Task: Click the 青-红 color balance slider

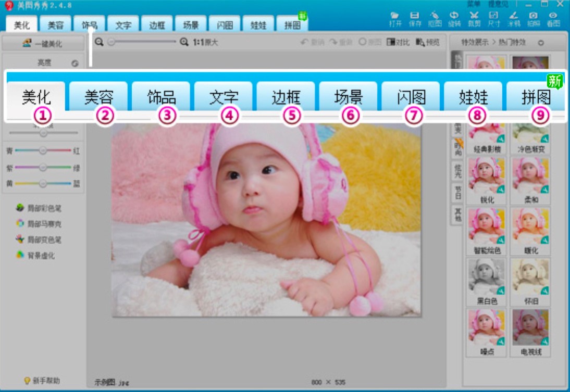Action: click(x=43, y=151)
